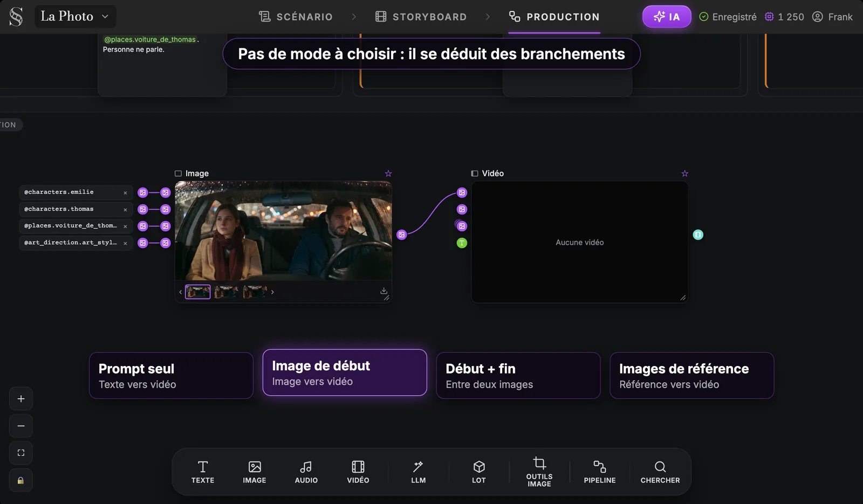Open the La Photo project dropdown
The width and height of the screenshot is (863, 504).
75,17
